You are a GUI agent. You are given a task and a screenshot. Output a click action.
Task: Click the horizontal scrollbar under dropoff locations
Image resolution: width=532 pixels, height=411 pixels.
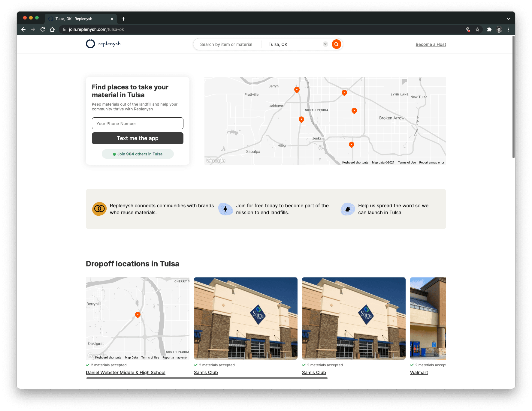pos(207,378)
